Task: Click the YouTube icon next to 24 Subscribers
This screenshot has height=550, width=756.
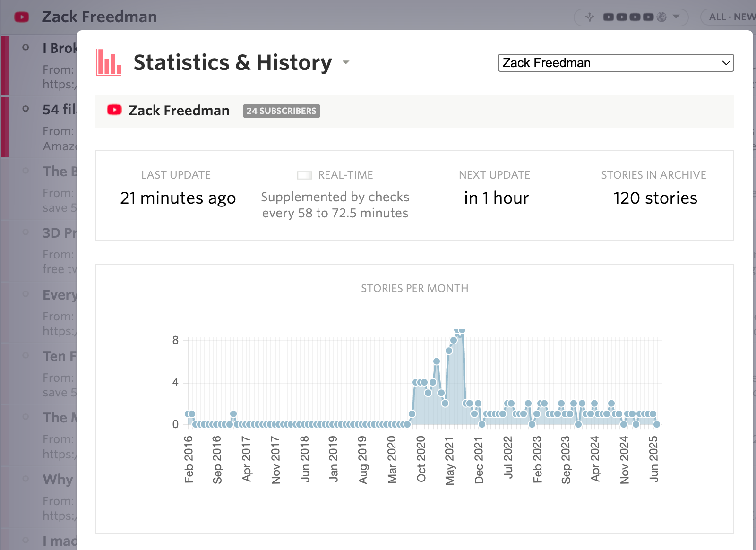Action: 114,110
